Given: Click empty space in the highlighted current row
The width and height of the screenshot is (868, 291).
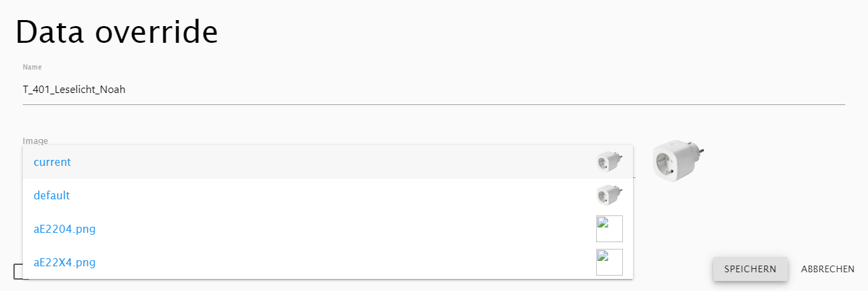Looking at the screenshot, I should [335, 162].
